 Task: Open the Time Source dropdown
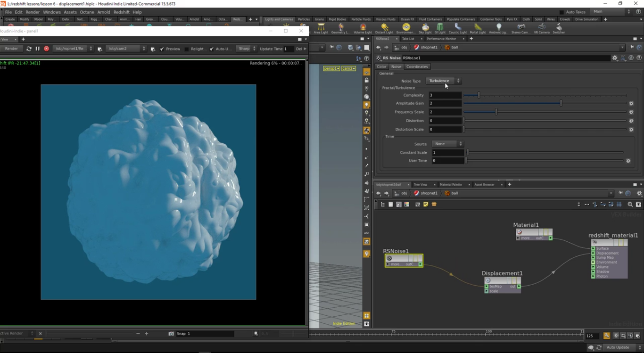[x=448, y=144]
